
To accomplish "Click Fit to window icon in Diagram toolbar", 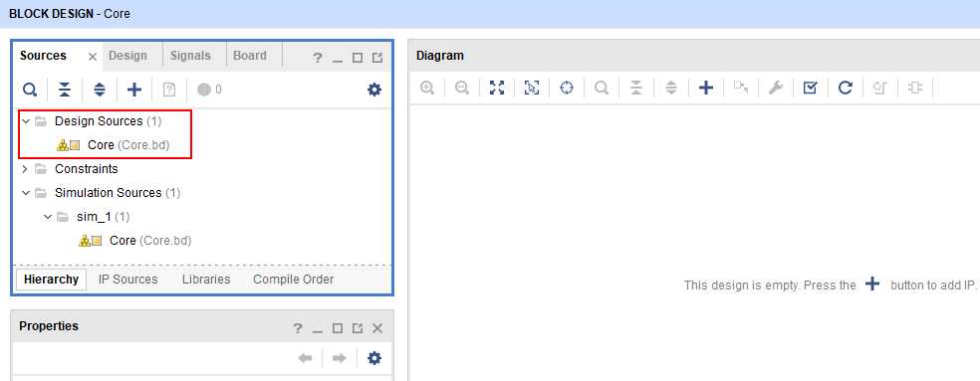I will [x=497, y=88].
